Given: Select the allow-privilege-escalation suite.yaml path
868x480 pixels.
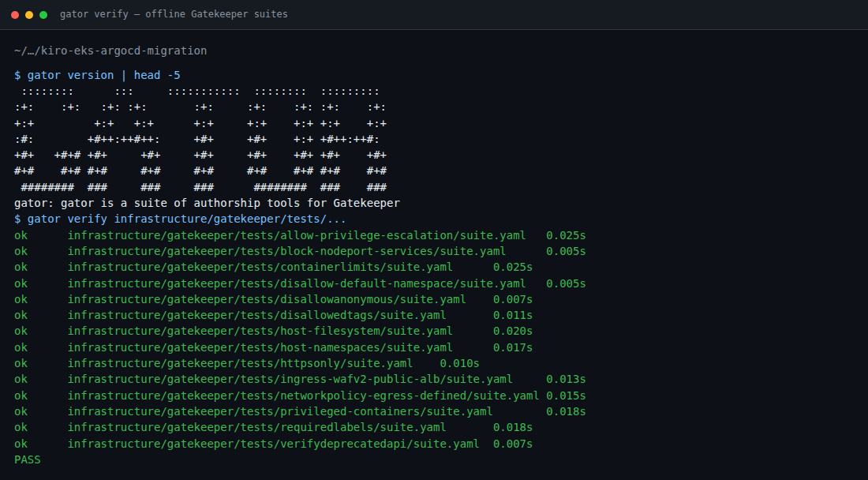Looking at the screenshot, I should tap(297, 235).
